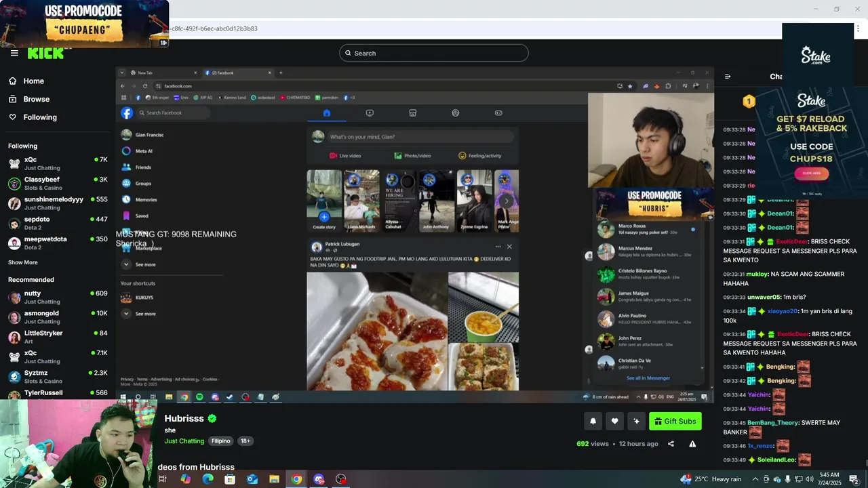Click the Create story card
Screen dimensions: 868x488
324,201
